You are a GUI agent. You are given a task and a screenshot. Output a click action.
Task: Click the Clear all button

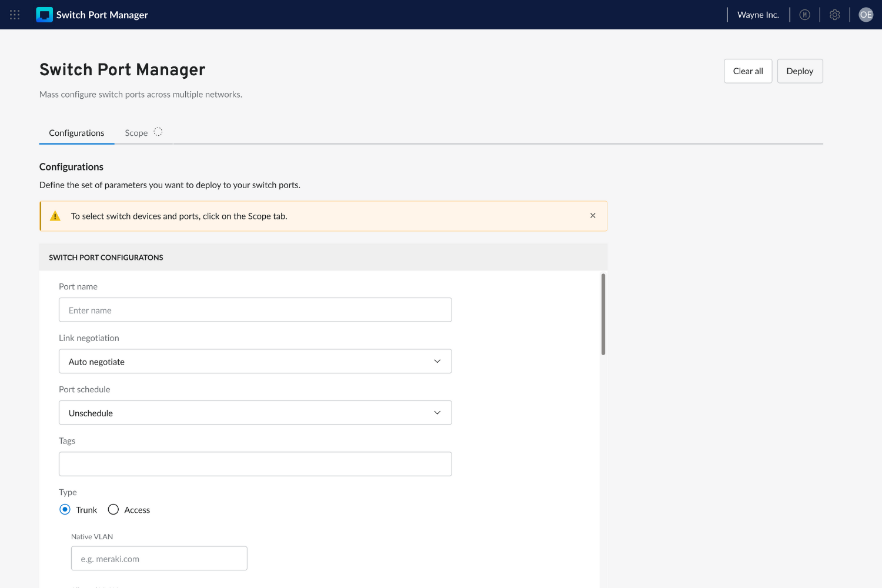click(748, 71)
